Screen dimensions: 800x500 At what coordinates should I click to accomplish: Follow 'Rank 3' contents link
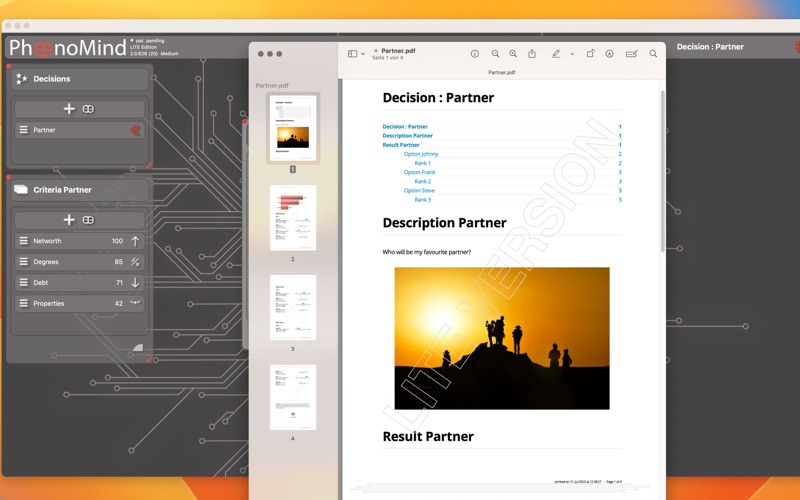click(422, 200)
